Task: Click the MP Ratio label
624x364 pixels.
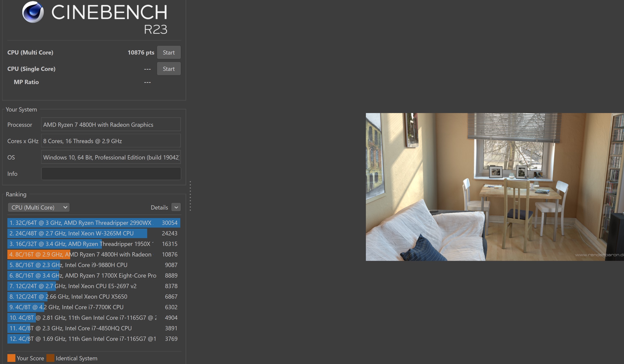Action: [x=26, y=82]
